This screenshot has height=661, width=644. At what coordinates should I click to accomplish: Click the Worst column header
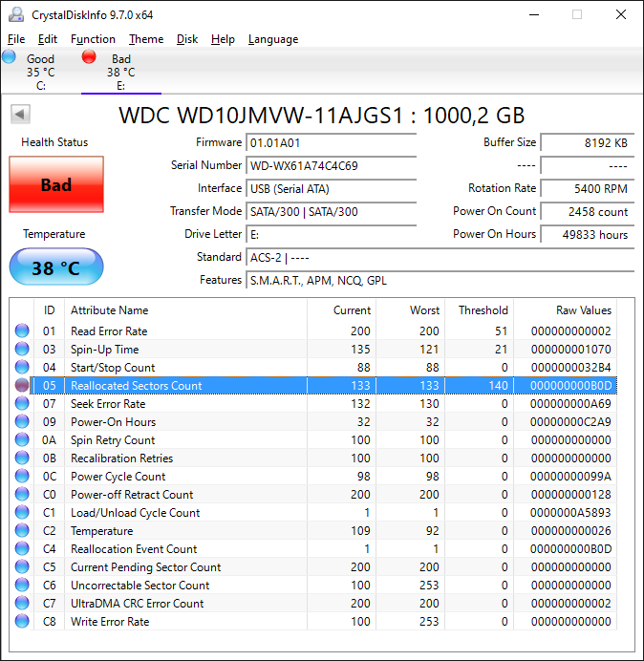pyautogui.click(x=410, y=310)
